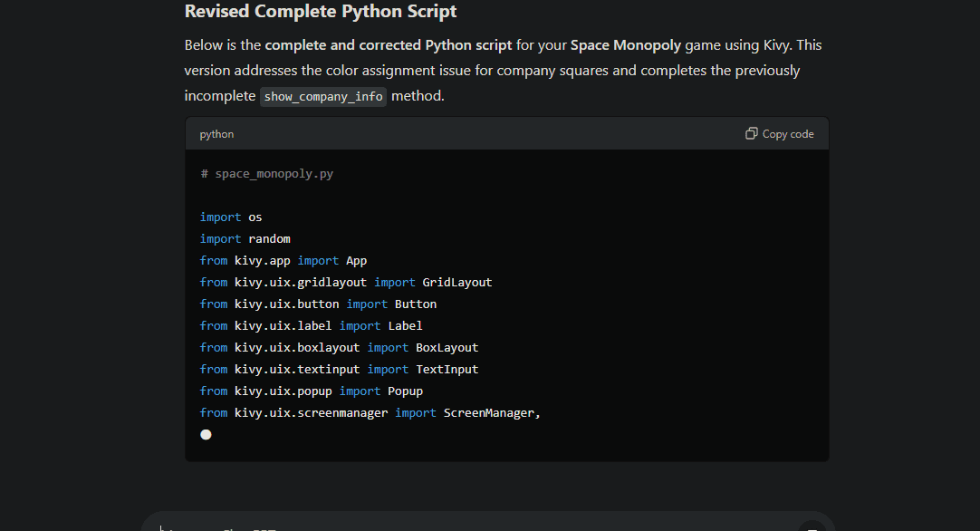Image resolution: width=980 pixels, height=531 pixels.
Task: Click the word App in kivy.app import
Action: [356, 261]
